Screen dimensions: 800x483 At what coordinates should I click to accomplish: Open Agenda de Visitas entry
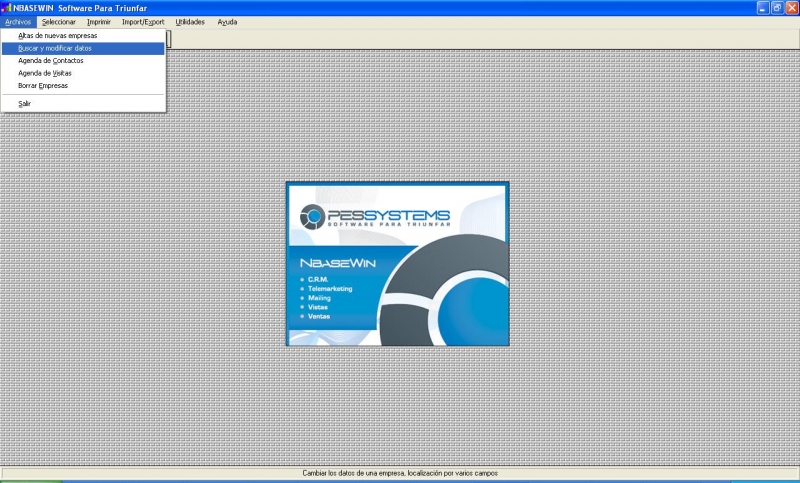pos(83,73)
